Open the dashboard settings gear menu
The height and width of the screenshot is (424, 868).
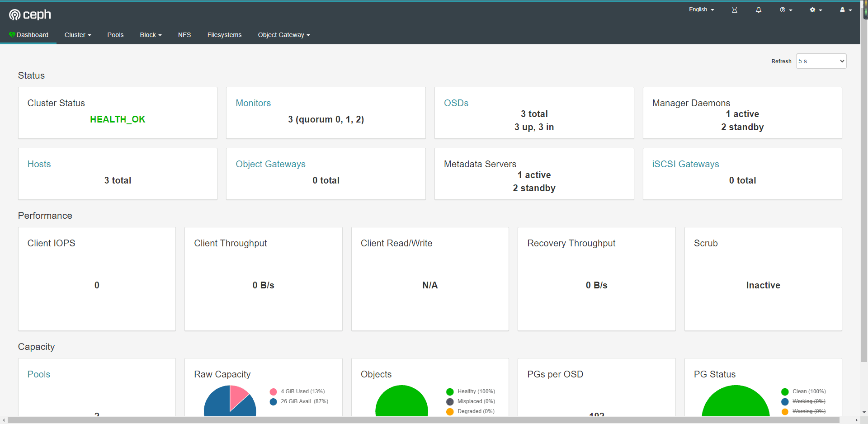[x=816, y=9]
